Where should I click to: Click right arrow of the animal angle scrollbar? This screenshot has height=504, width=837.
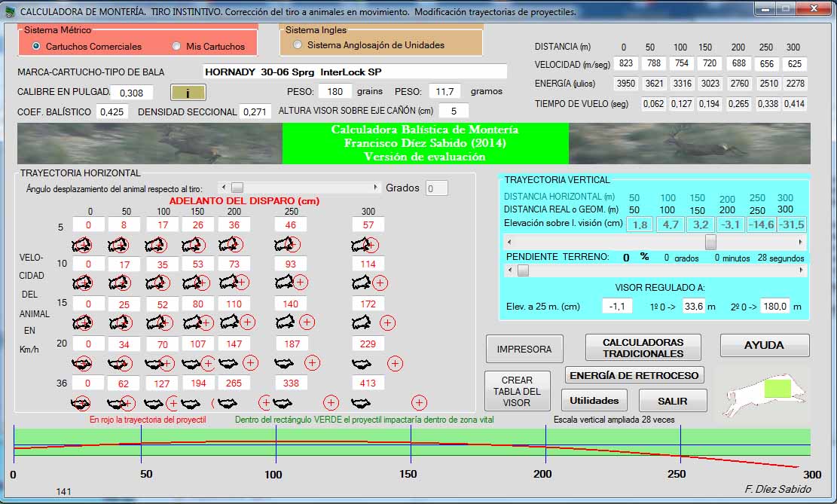(376, 188)
